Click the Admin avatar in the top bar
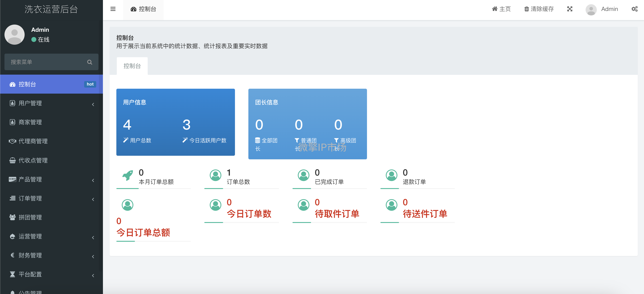The height and width of the screenshot is (294, 644). coord(591,9)
